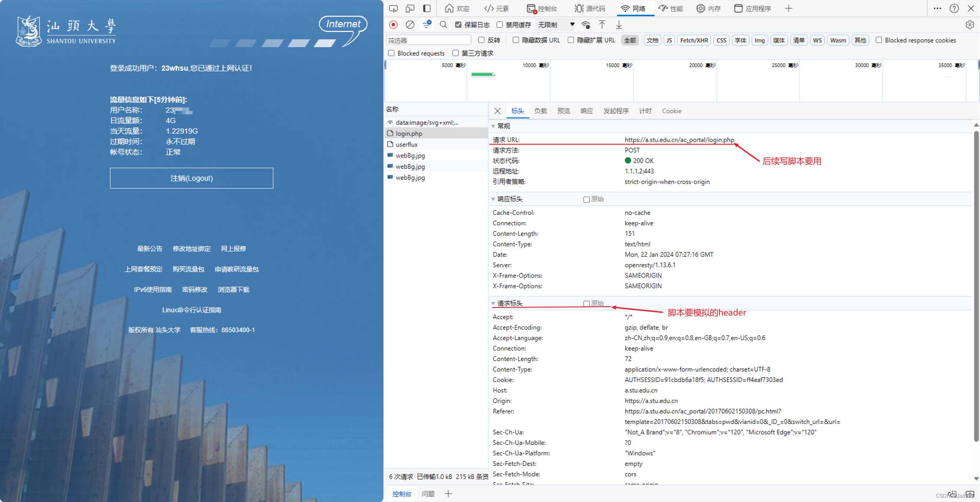Filter requests by Fetch/XHR

click(x=694, y=40)
